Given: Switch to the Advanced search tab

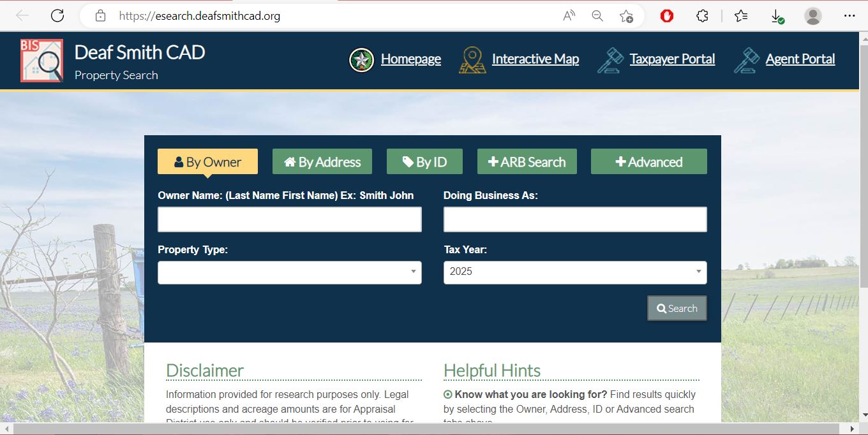Looking at the screenshot, I should pos(648,162).
